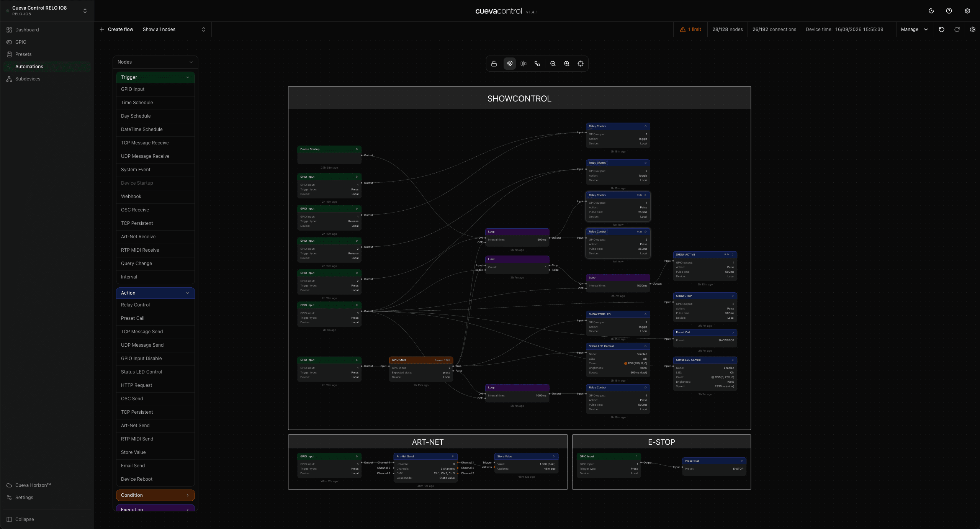Click the undo arrow icon
The width and height of the screenshot is (980, 529).
click(942, 29)
